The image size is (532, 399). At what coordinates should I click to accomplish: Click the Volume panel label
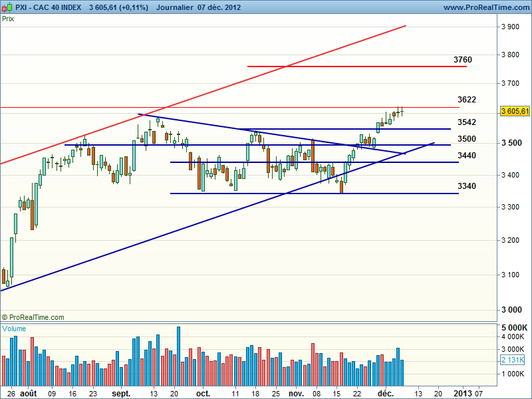click(x=14, y=329)
